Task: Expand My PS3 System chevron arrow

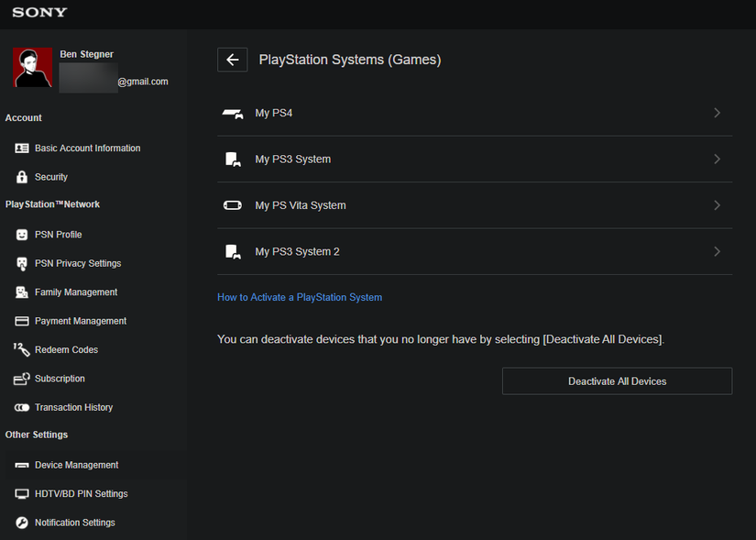Action: tap(717, 159)
